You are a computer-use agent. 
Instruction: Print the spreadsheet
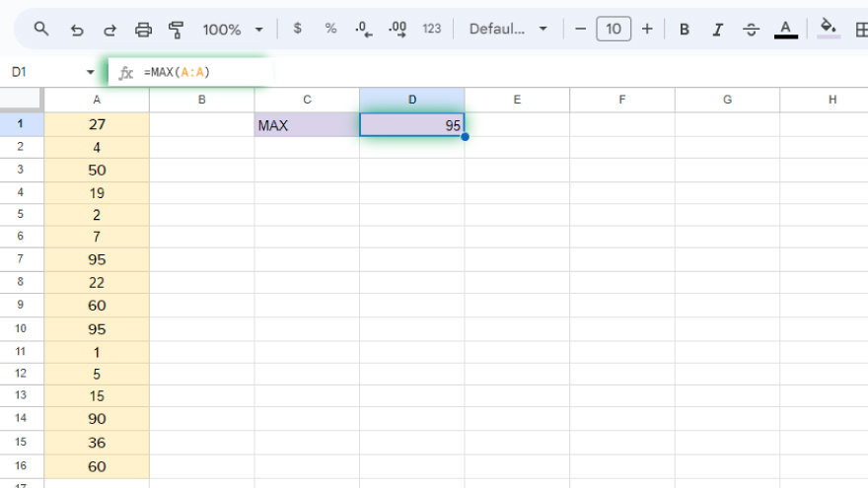(x=143, y=30)
